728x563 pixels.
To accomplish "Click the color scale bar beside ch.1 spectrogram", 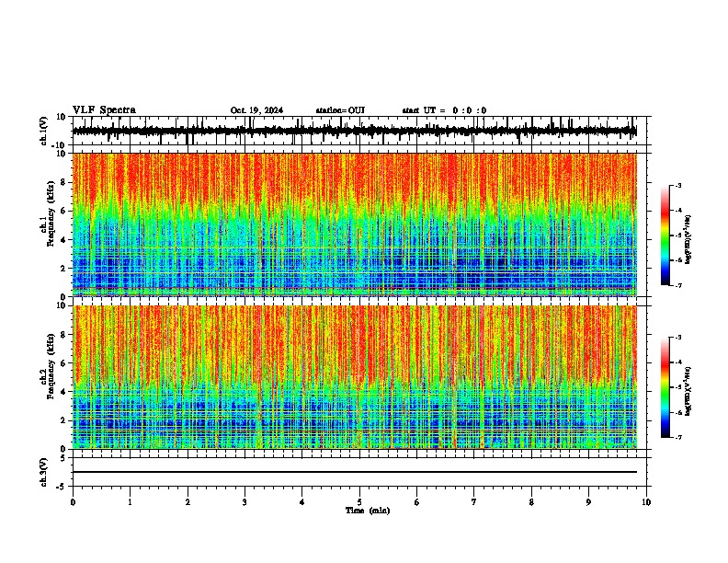I will pos(665,236).
